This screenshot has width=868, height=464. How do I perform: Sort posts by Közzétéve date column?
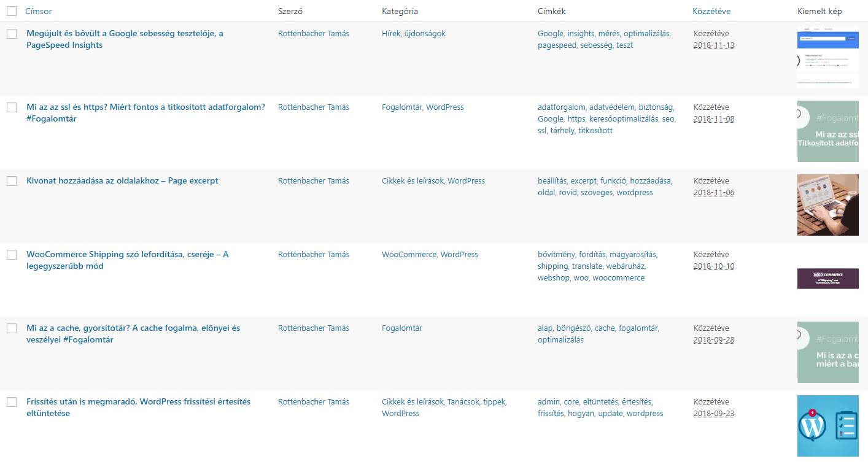click(x=711, y=11)
